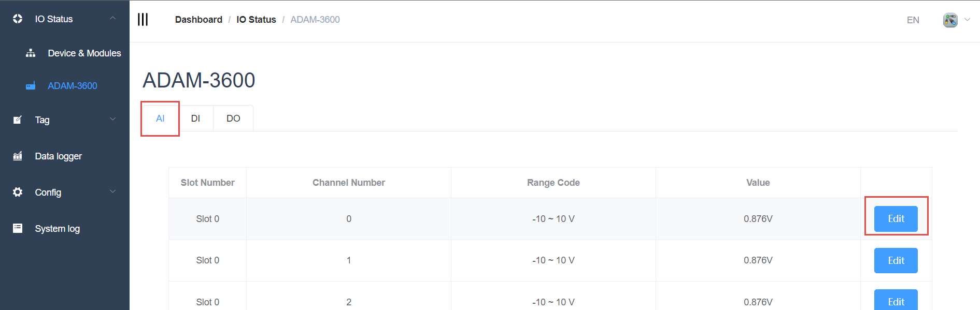Click the ADAM-3600 device icon in sidebar

point(31,86)
